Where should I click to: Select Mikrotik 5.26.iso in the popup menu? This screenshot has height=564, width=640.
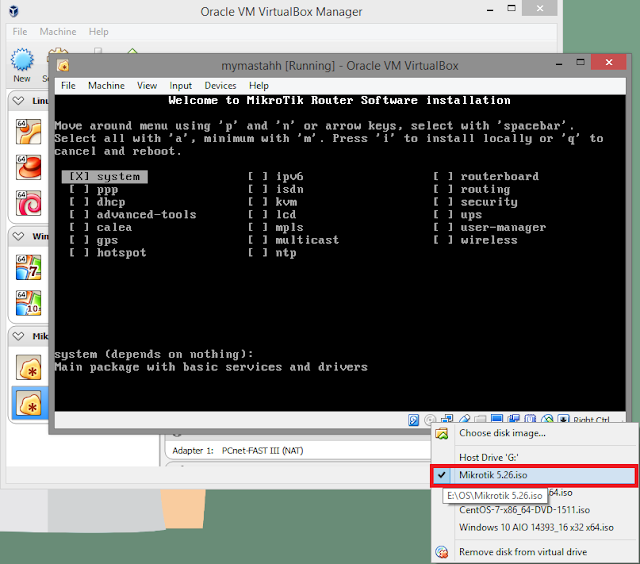[x=534, y=475]
